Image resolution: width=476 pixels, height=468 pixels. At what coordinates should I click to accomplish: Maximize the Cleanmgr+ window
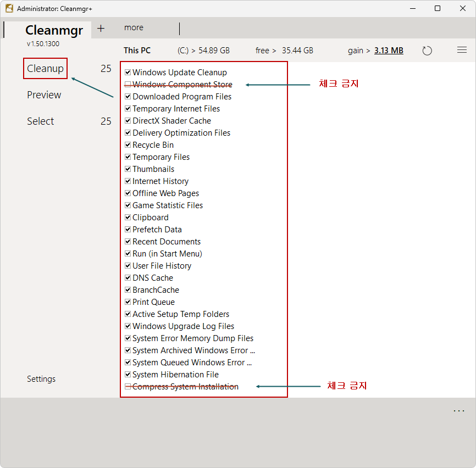click(438, 8)
